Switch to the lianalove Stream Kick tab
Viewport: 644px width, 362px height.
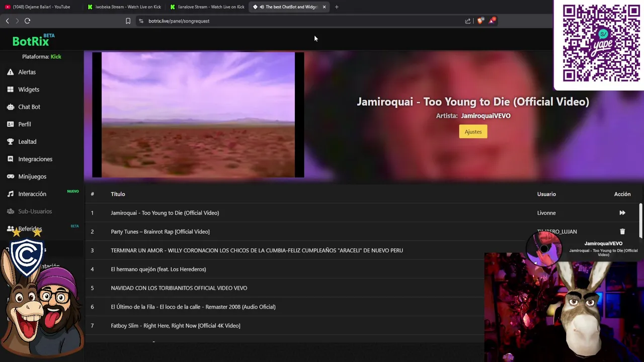[207, 7]
